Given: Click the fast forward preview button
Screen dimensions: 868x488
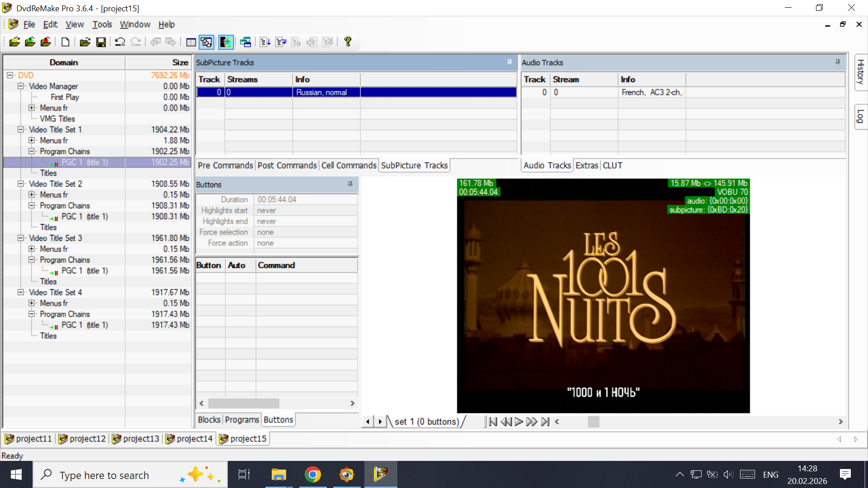Looking at the screenshot, I should click(x=532, y=422).
